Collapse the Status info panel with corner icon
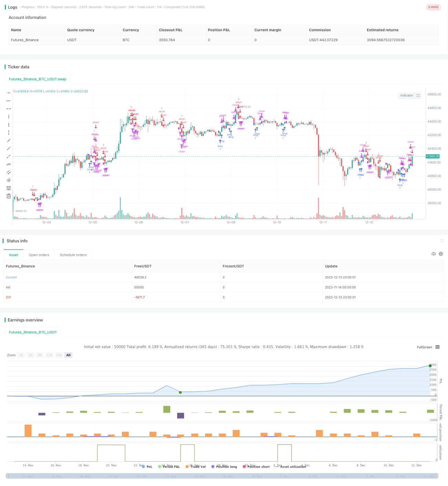The width and height of the screenshot is (448, 486). (442, 241)
